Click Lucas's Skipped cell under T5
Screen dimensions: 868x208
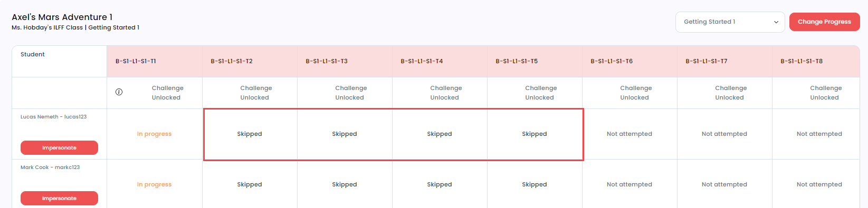(535, 134)
